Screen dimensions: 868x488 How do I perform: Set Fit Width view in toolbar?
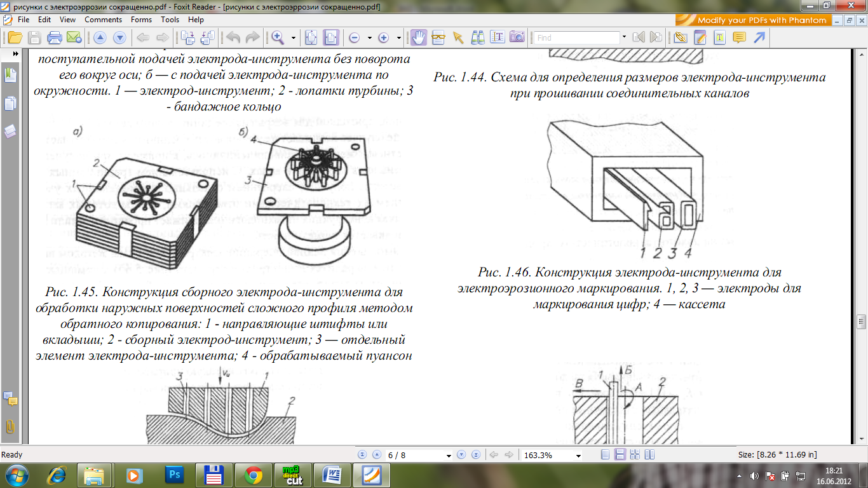point(331,37)
